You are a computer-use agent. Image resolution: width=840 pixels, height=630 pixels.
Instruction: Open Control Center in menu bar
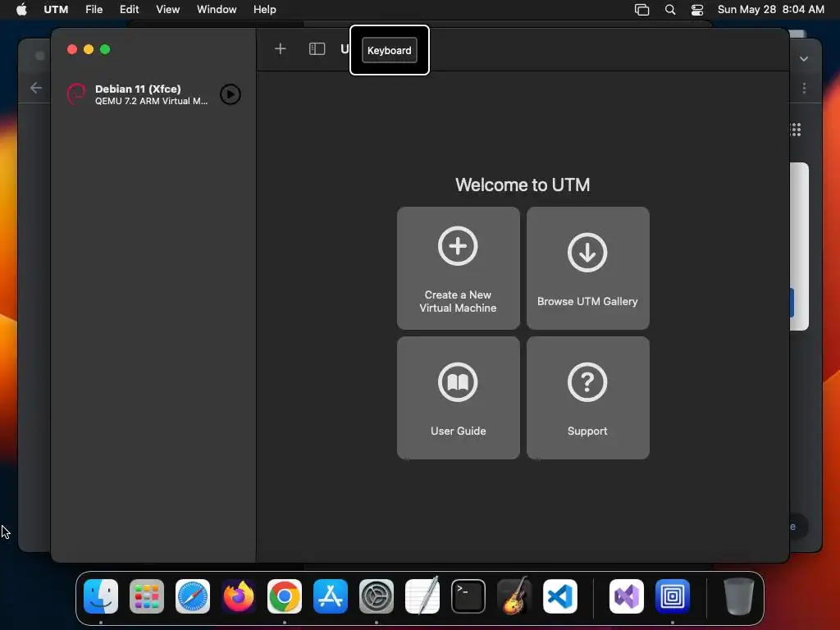tap(697, 10)
